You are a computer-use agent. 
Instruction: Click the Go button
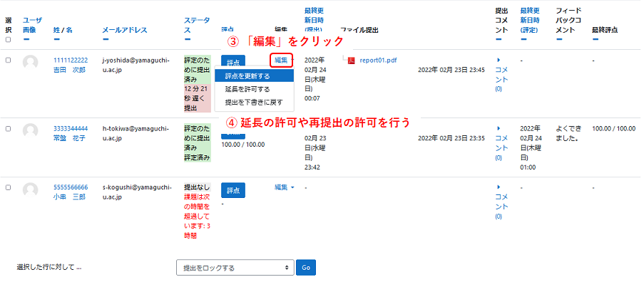[306, 268]
